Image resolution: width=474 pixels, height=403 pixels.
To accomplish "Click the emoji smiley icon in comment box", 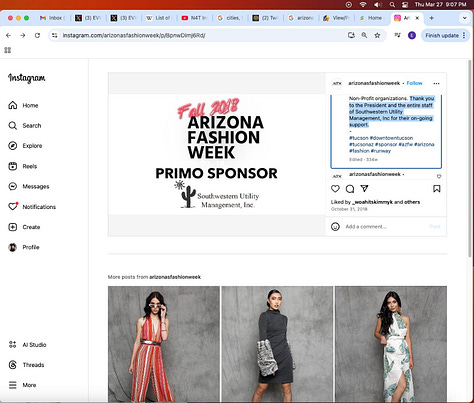I will click(335, 227).
